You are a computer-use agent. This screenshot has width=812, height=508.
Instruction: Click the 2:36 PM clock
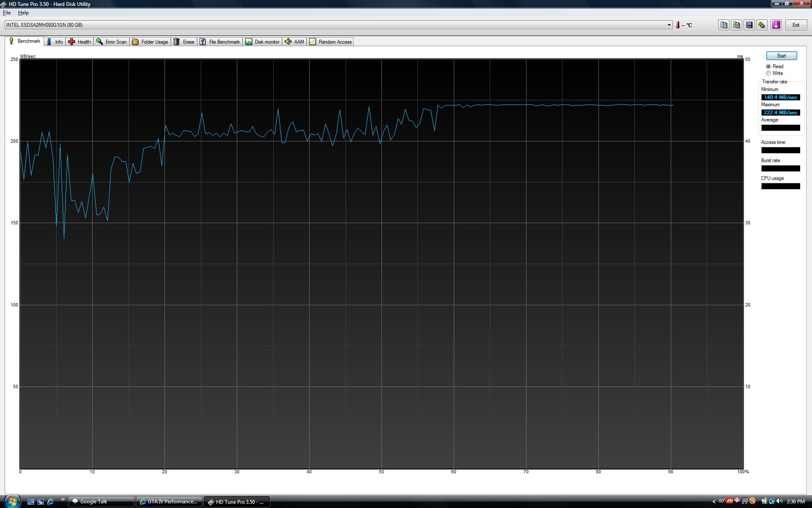[x=796, y=502]
